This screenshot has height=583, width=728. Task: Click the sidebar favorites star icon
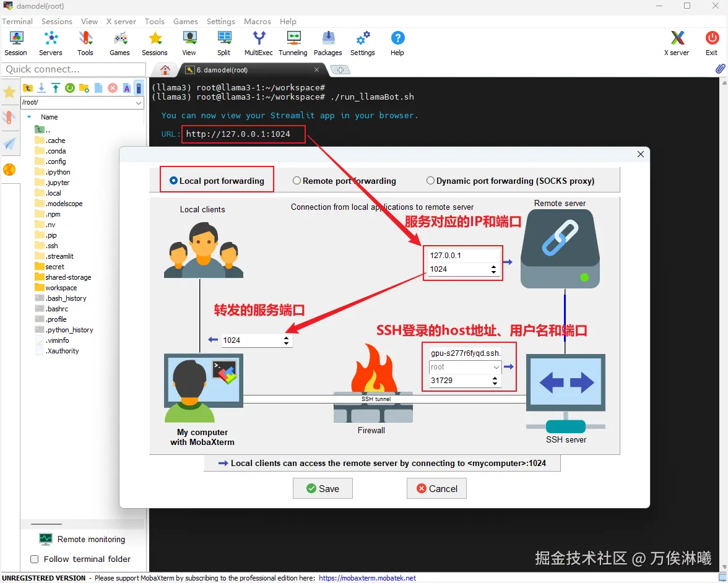9,92
